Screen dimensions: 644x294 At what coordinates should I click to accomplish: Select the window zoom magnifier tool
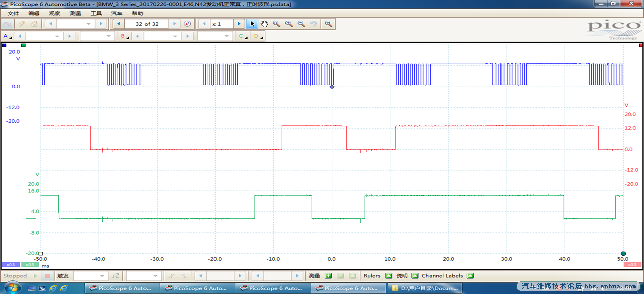coord(277,24)
